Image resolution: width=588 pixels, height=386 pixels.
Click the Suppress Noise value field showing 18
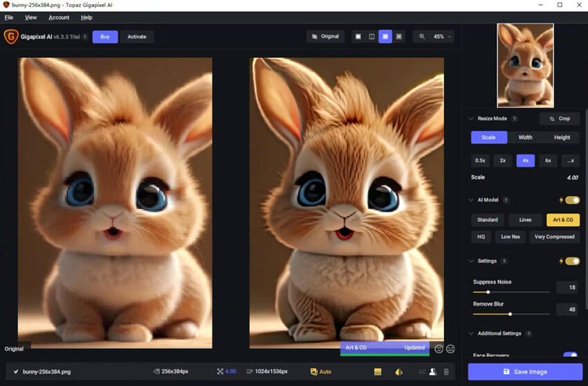tap(567, 287)
